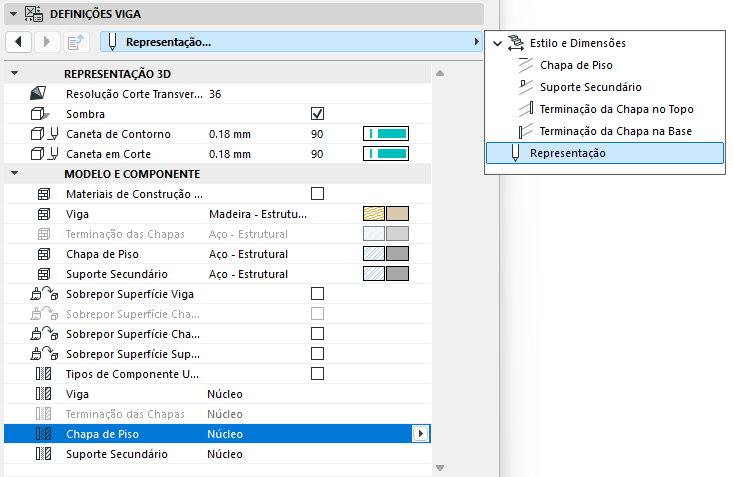Click Suporte Secundário material icon
This screenshot has height=477, width=733.
tap(44, 274)
